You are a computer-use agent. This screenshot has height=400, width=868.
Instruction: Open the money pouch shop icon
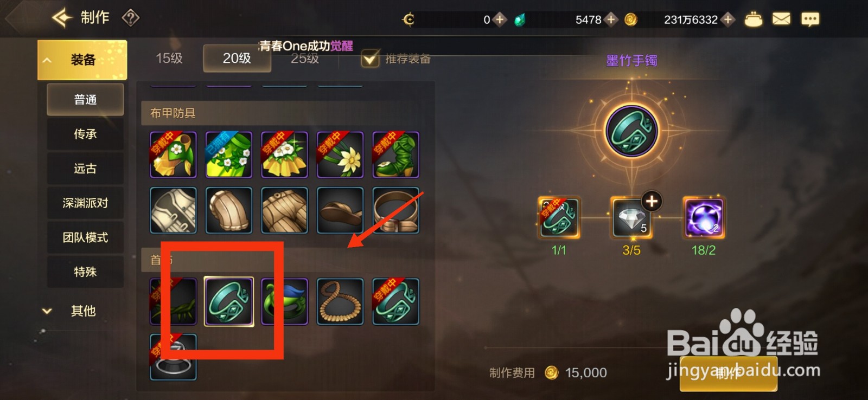tap(753, 20)
